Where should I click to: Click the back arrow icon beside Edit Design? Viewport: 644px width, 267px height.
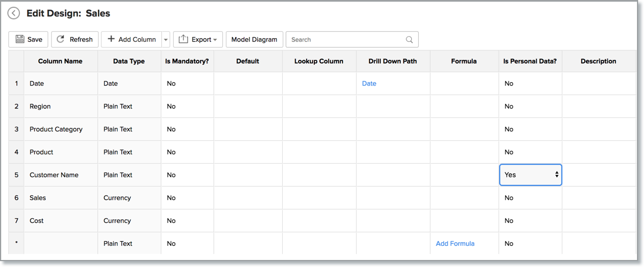pos(13,13)
